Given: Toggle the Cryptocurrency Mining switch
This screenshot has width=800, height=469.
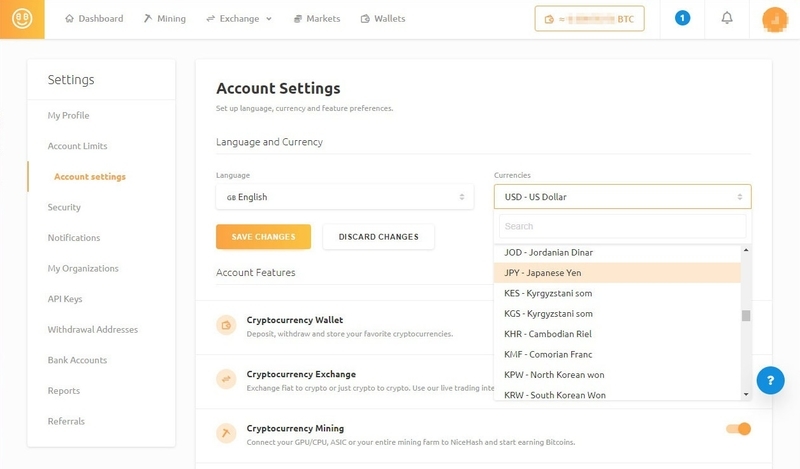Looking at the screenshot, I should tap(738, 429).
